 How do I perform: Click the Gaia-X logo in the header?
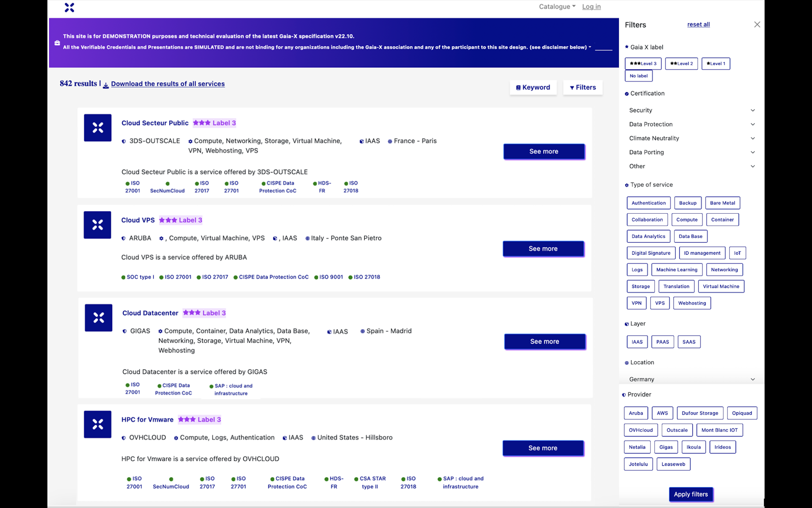point(69,7)
